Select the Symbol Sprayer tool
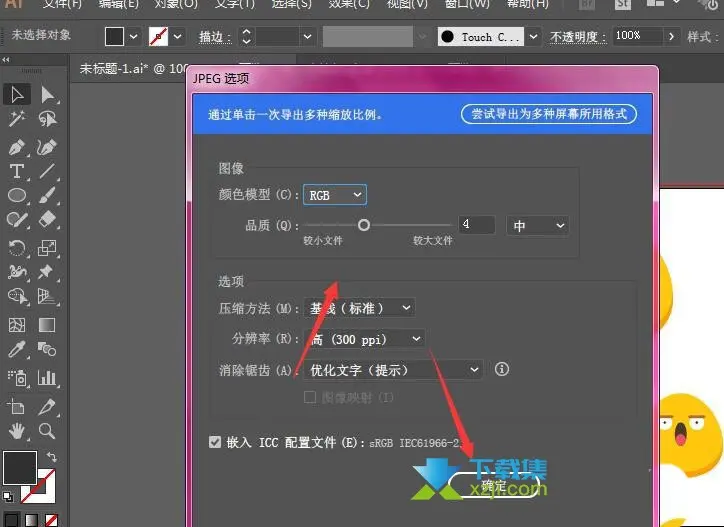Viewport: 724px width, 527px height. (x=17, y=378)
